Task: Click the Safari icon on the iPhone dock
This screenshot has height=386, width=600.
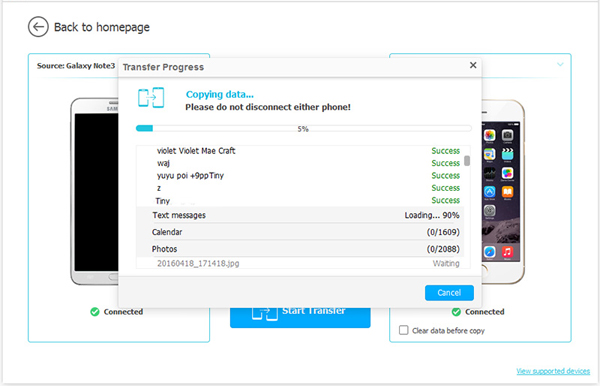Action: [x=489, y=252]
